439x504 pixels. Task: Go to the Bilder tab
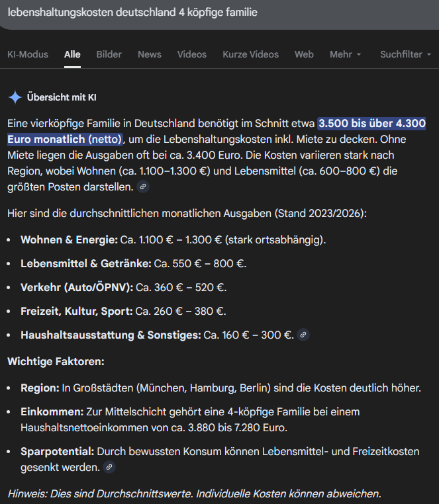pos(109,54)
